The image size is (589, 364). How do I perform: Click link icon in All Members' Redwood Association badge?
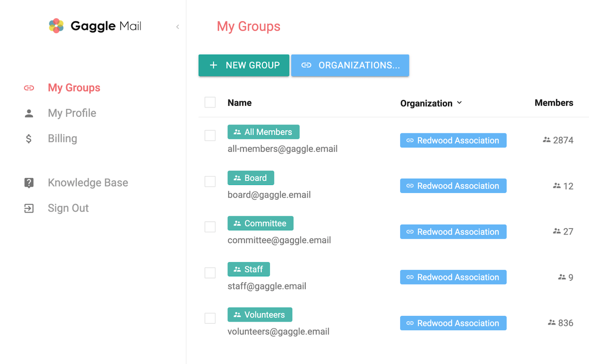410,141
